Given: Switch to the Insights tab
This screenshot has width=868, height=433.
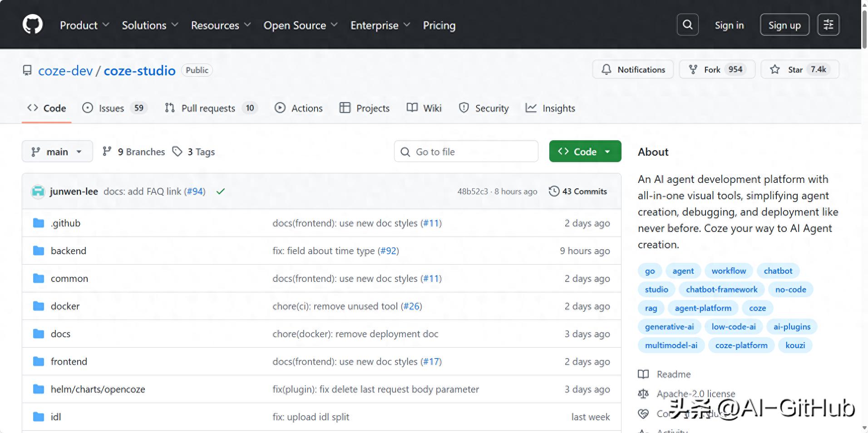Looking at the screenshot, I should point(550,108).
